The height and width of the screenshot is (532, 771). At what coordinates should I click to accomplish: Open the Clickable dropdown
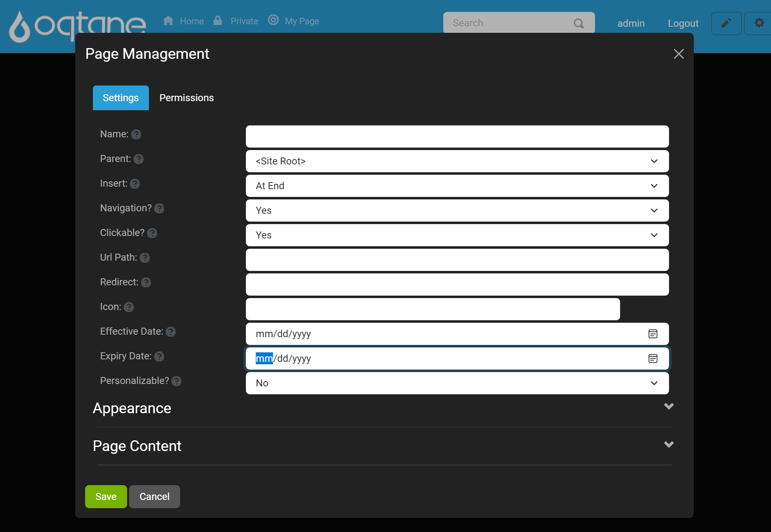click(457, 235)
